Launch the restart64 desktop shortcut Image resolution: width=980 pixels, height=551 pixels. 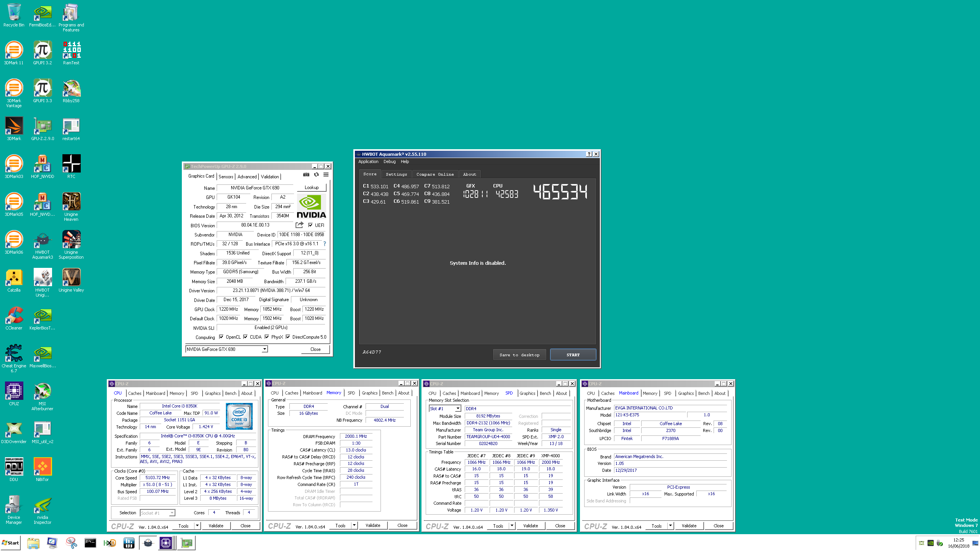[71, 129]
